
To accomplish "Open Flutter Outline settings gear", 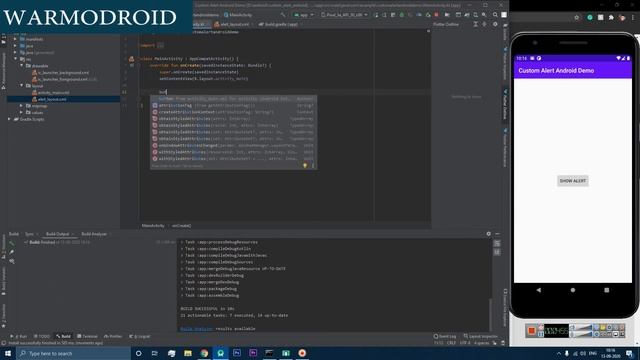I will (x=495, y=24).
